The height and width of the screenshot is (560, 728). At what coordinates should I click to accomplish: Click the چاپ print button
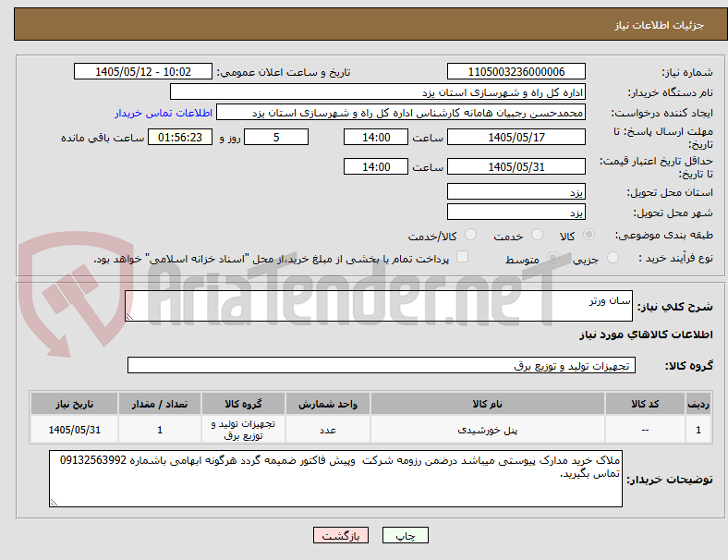coord(406,535)
